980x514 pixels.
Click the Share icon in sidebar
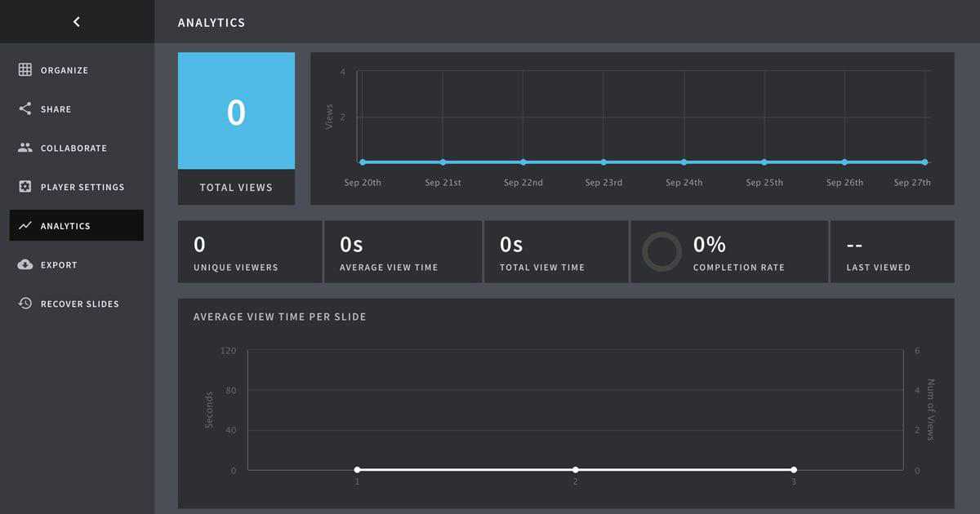pos(25,109)
